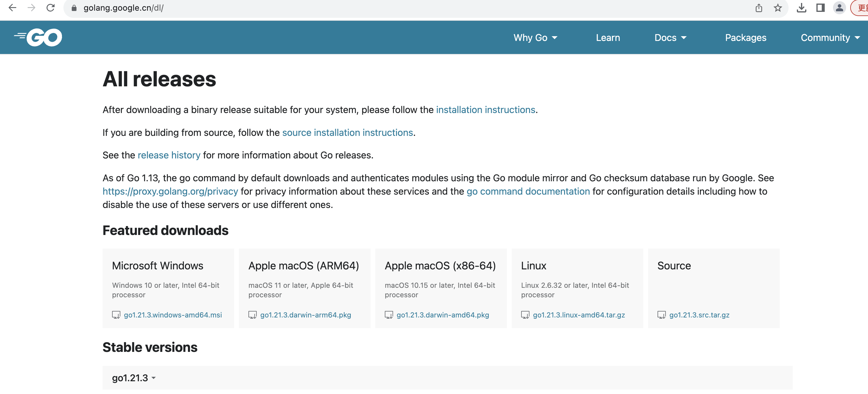Click the macOS 10.15 or later requirement text

[x=440, y=290]
